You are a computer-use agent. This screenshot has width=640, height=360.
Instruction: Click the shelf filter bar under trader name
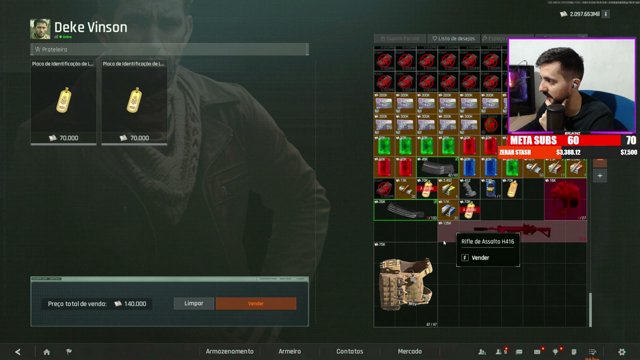pyautogui.click(x=169, y=49)
